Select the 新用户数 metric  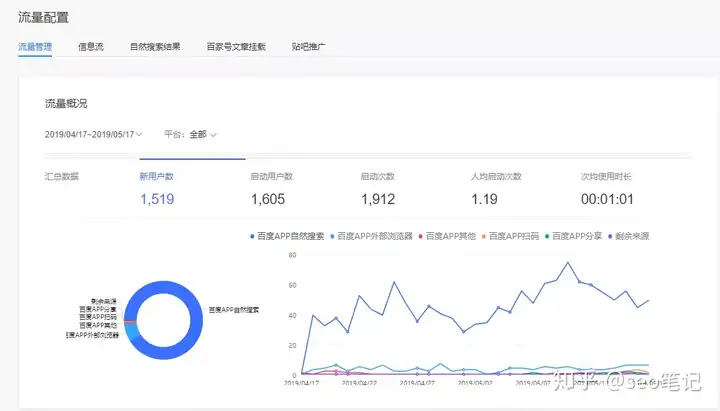click(157, 176)
